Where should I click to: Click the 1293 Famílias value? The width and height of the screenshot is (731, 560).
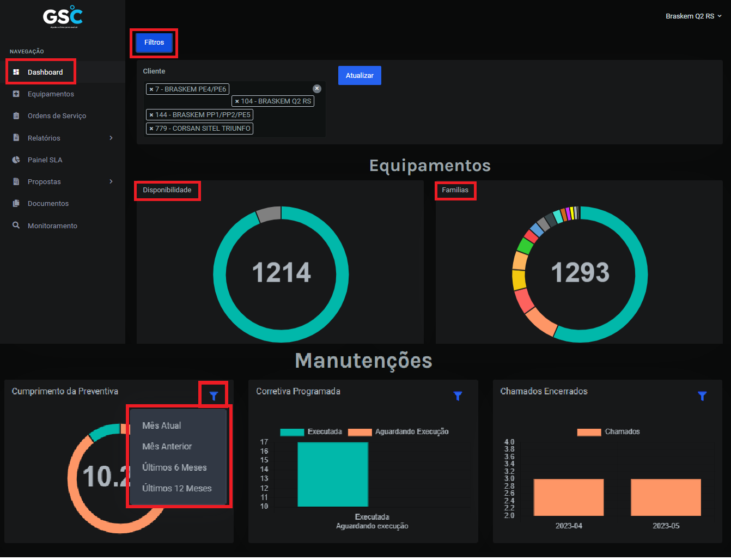tap(580, 272)
